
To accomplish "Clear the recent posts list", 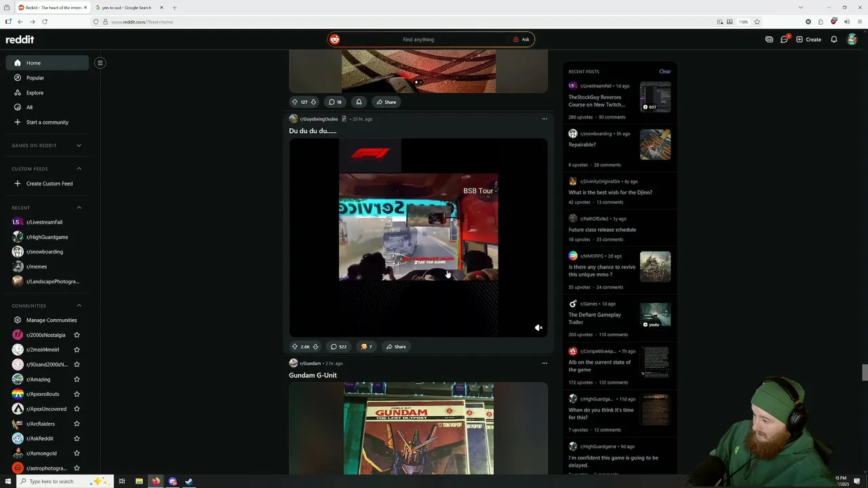I will tap(665, 71).
